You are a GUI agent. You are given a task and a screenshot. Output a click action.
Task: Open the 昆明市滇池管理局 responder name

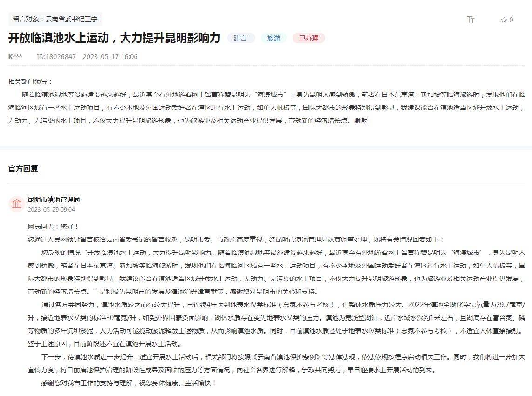[54, 199]
